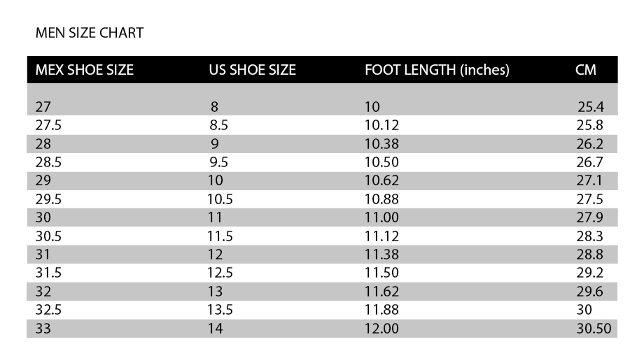Select the US SHOE SIZE column header
The width and height of the screenshot is (644, 358).
click(252, 70)
